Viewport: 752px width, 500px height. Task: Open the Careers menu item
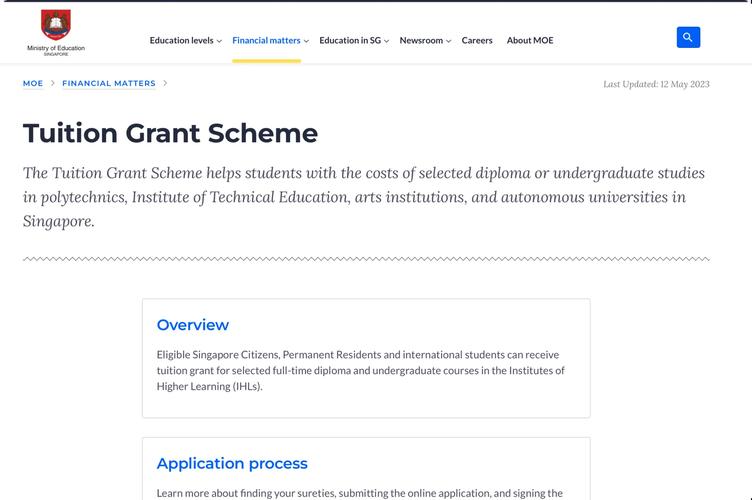pos(477,40)
